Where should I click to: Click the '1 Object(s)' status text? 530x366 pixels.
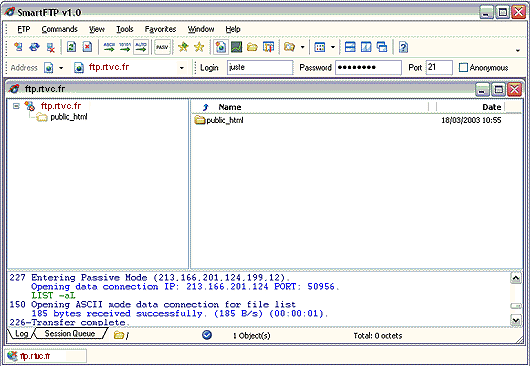(x=251, y=336)
